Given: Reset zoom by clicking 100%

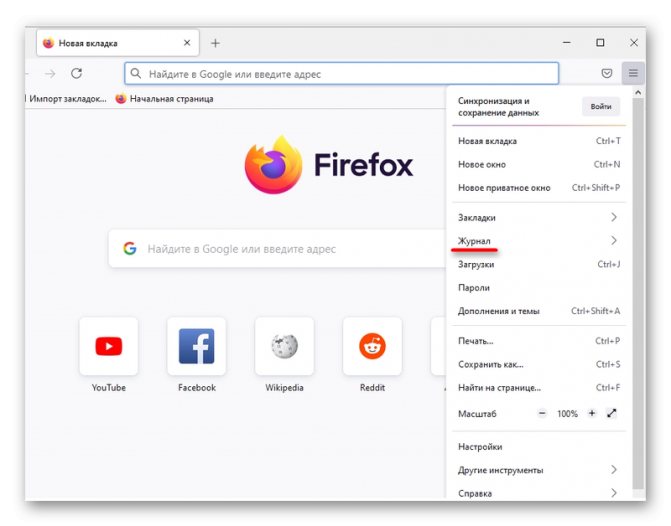Looking at the screenshot, I should pos(567,414).
